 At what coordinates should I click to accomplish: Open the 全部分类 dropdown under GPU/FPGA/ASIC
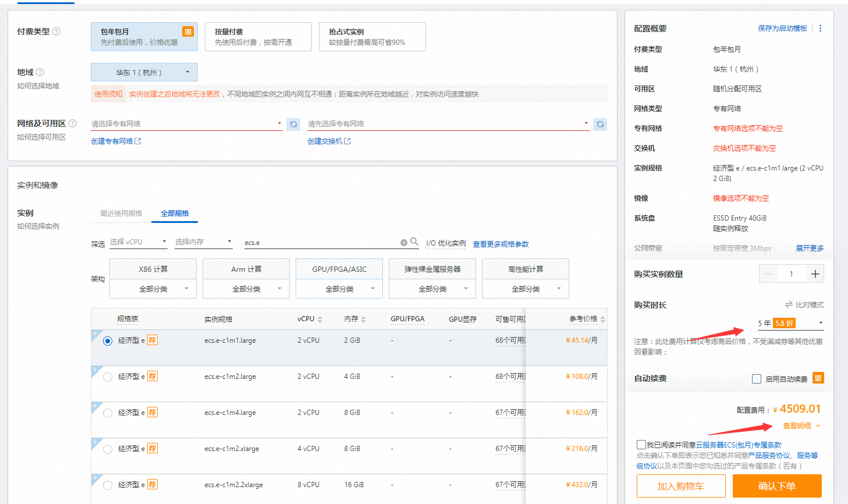point(339,289)
